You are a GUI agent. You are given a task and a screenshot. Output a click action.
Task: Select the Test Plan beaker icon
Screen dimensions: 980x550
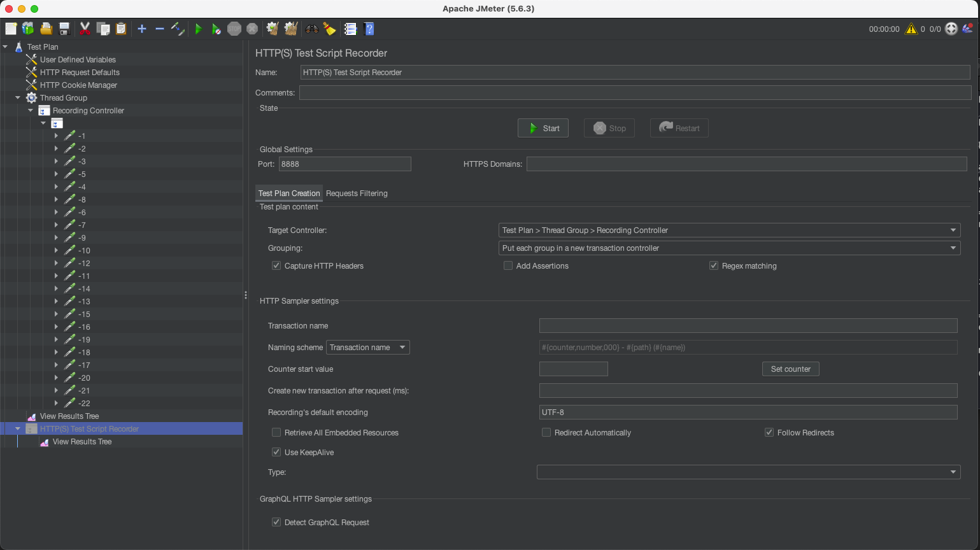coord(19,46)
